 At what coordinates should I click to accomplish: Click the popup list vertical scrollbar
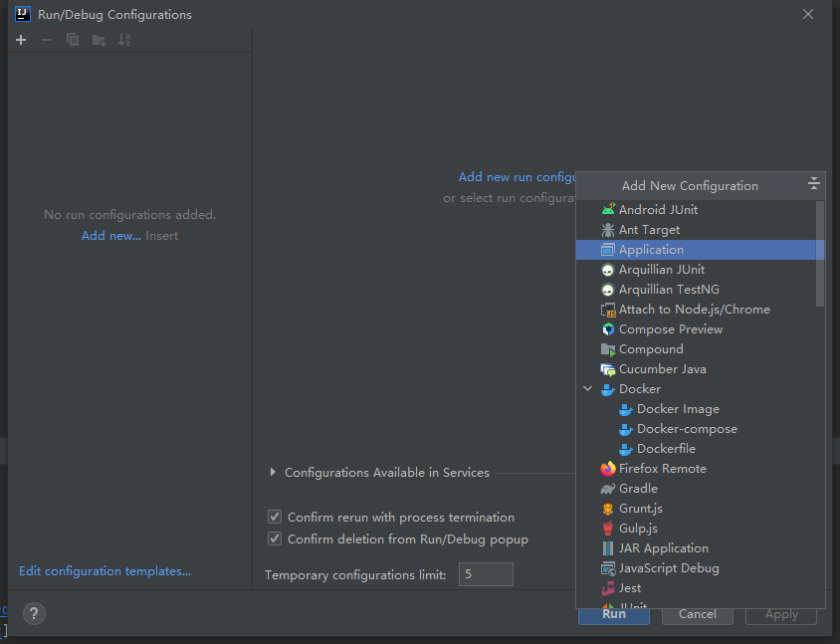pos(820,254)
